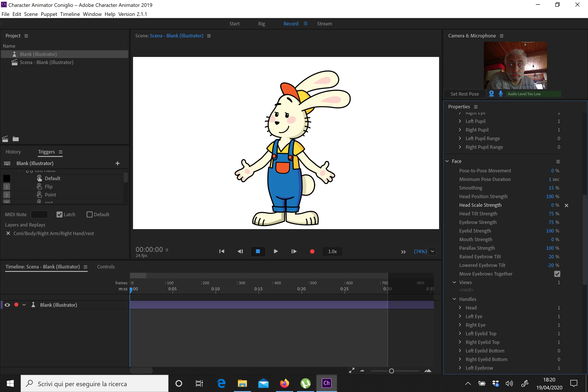588x392 pixels.
Task: Open the zoom percentage dropdown
Action: (x=432, y=251)
